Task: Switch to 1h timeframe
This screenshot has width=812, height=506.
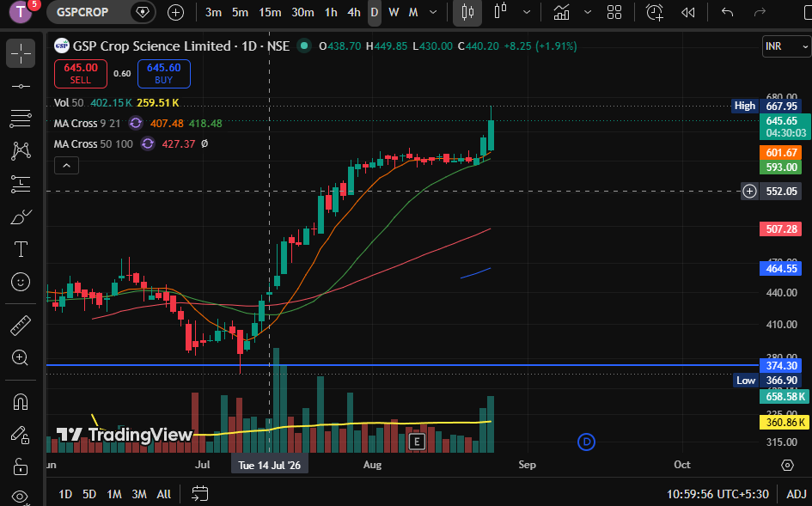Action: click(x=331, y=12)
